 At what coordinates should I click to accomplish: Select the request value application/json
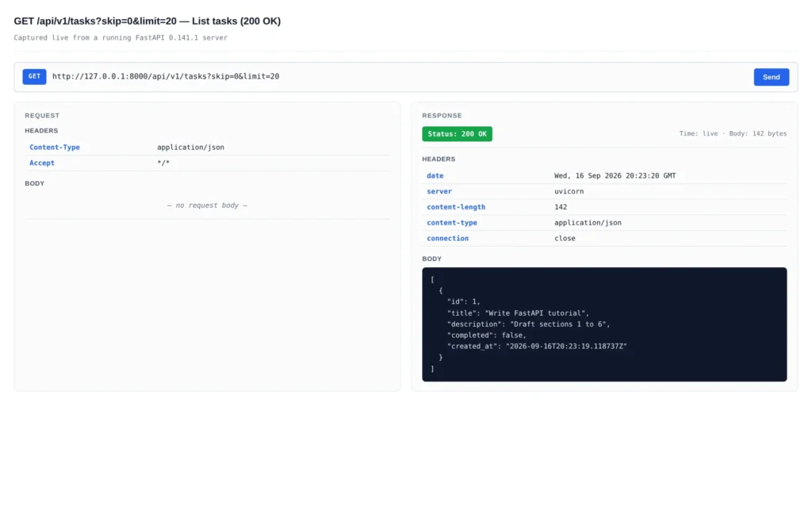point(190,147)
